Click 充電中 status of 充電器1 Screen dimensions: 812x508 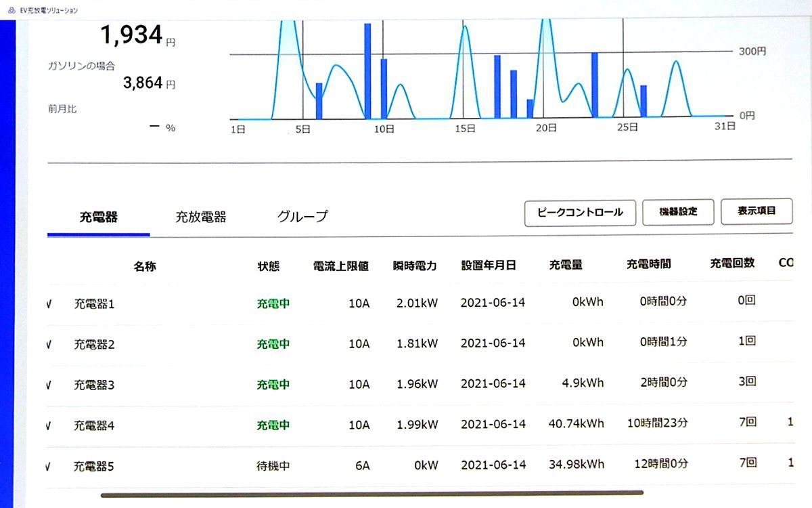click(x=273, y=303)
